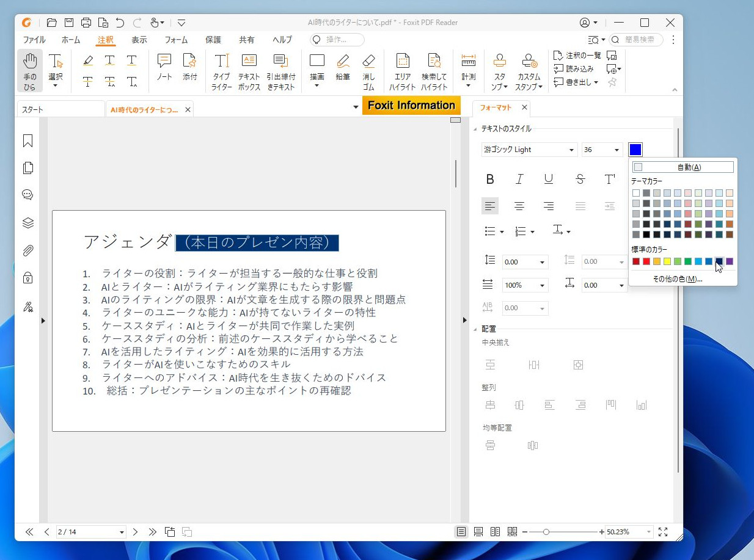This screenshot has height=560, width=754.
Task: Click 自動(A) automatic color button
Action: (683, 167)
